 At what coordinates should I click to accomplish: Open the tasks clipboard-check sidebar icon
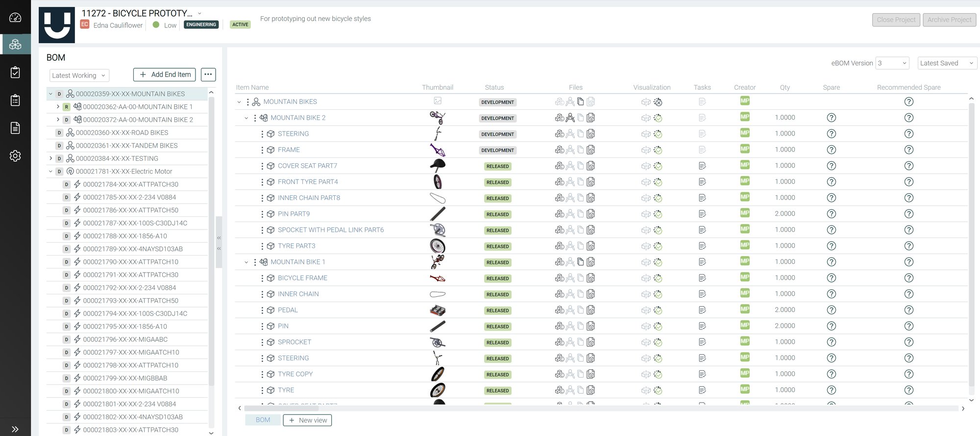(x=15, y=72)
